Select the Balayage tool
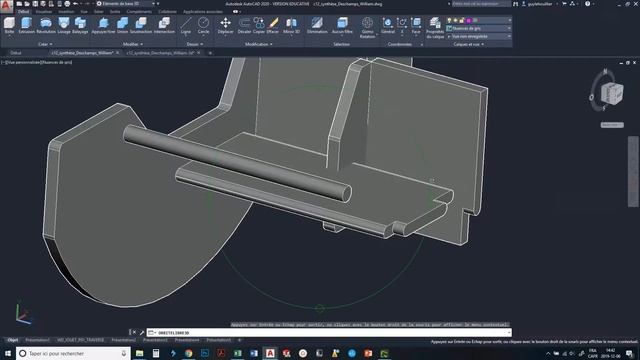This screenshot has width=640, height=360. [80, 26]
